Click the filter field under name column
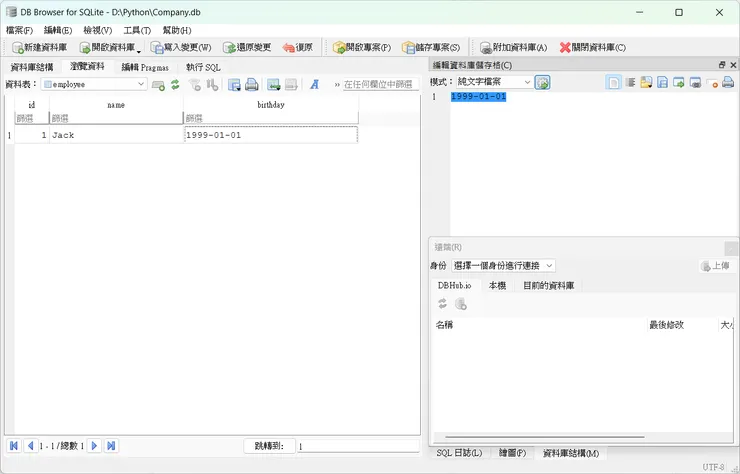The width and height of the screenshot is (740, 474). click(116, 118)
